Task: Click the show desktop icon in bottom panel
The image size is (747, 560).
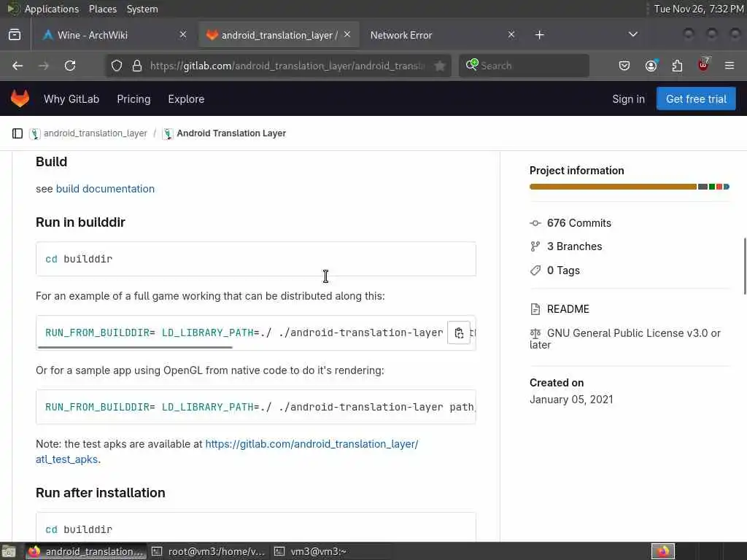Action: coord(9,551)
